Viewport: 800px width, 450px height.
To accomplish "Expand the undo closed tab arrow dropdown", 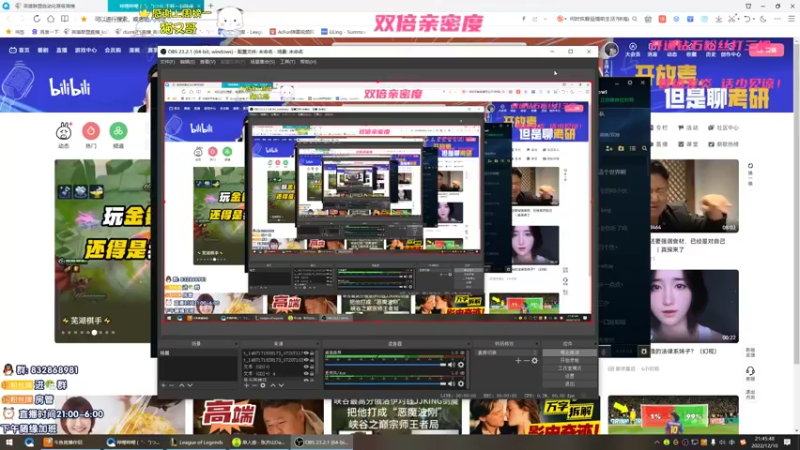I will [x=754, y=19].
